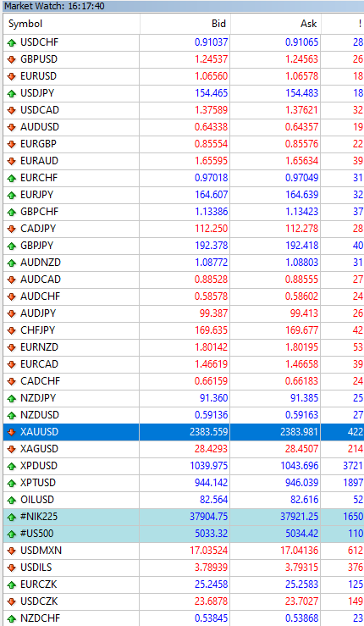Select the EURUSD symbol row
Image resolution: width=364 pixels, height=626 pixels.
coord(184,76)
